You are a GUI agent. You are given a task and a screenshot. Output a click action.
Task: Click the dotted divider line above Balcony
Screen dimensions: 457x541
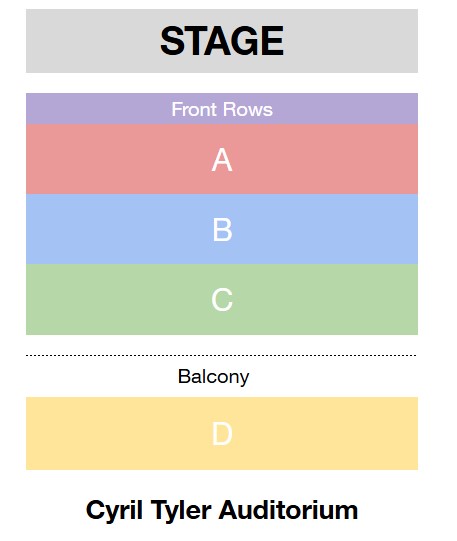coord(221,355)
